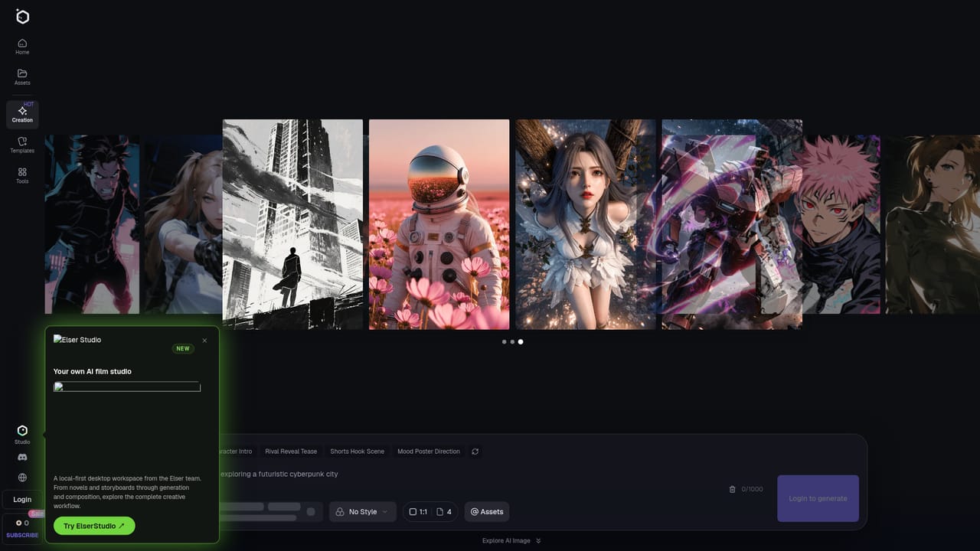Open the Assets folder section
The image size is (980, 551).
tap(22, 77)
